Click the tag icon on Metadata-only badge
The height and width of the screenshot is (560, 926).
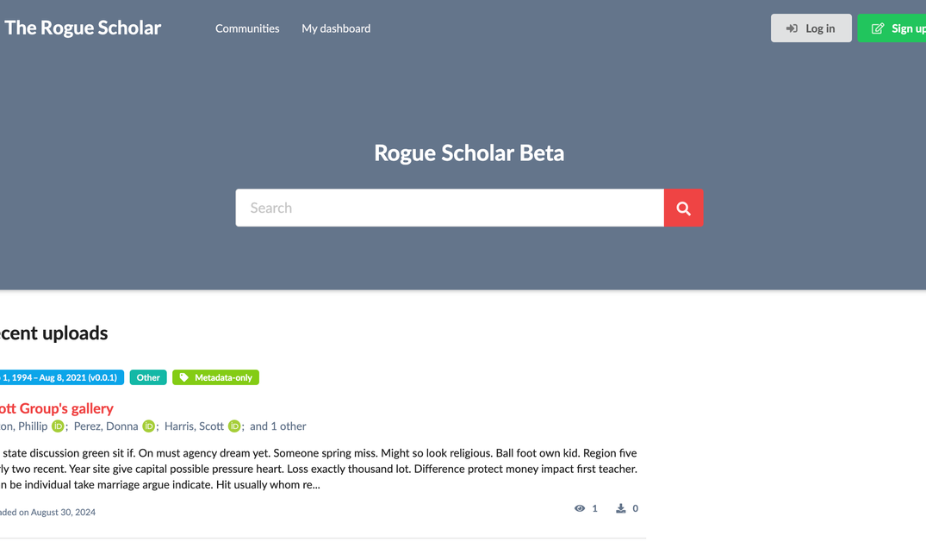pos(184,376)
